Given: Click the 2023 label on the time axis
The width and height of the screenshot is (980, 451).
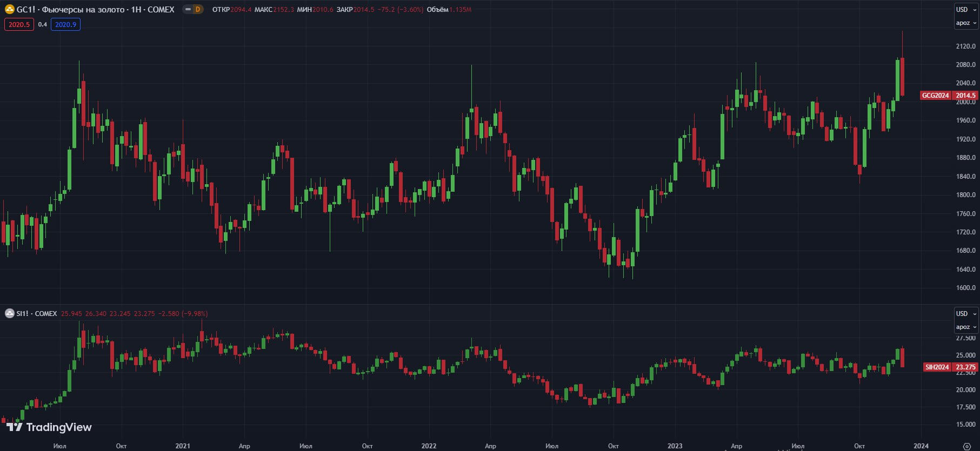Looking at the screenshot, I should (x=675, y=446).
